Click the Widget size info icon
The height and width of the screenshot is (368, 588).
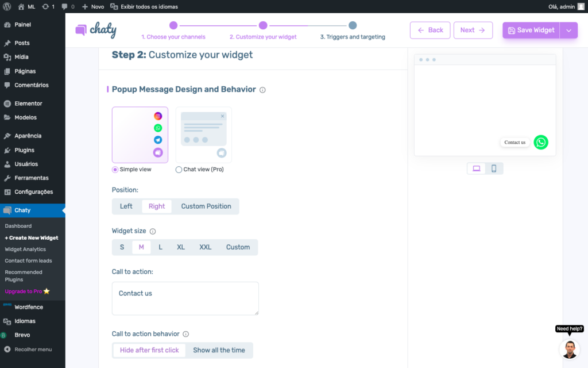tap(153, 231)
